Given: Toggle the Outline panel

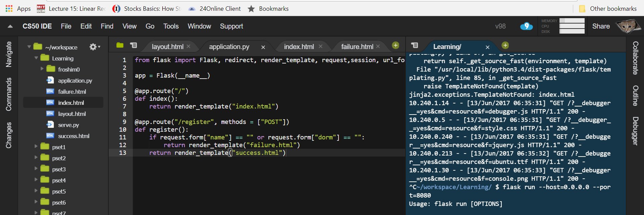Looking at the screenshot, I should (x=635, y=96).
